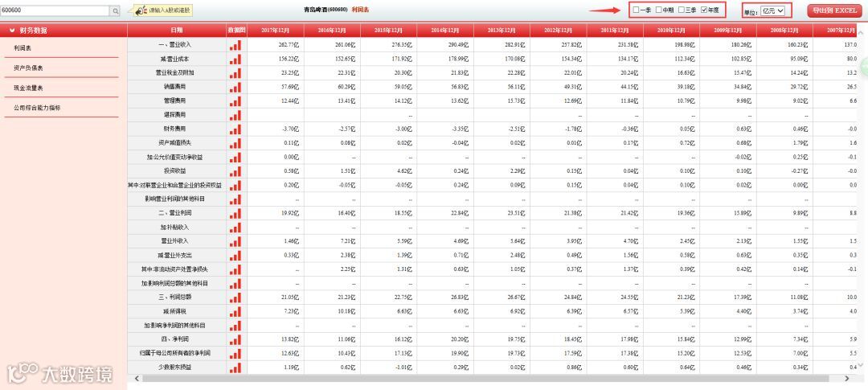Show chart for 二、营业利润 row
This screenshot has height=390, width=868.
click(x=235, y=213)
